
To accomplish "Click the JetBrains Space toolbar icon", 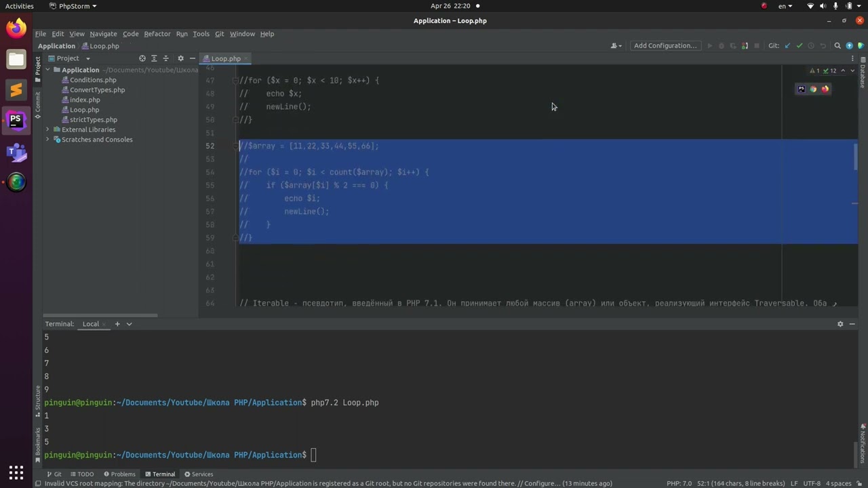I will 861,45.
